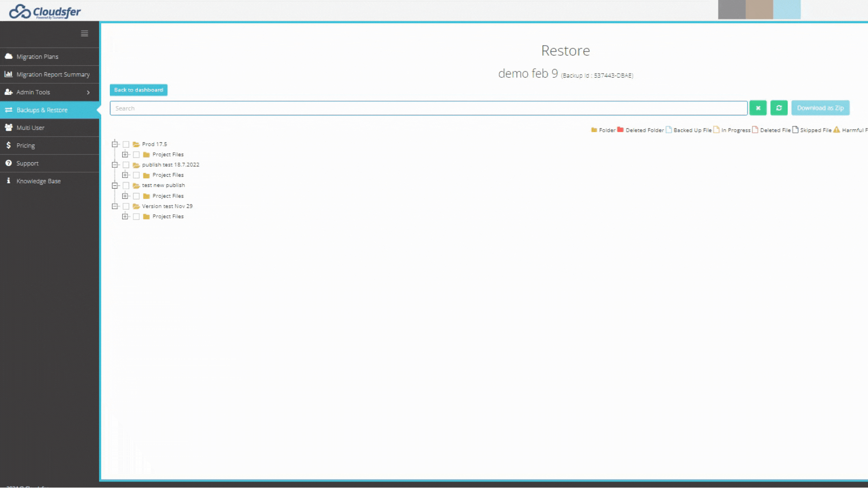Image resolution: width=868 pixels, height=488 pixels.
Task: Click the Cloudsfer logo
Action: click(x=45, y=11)
